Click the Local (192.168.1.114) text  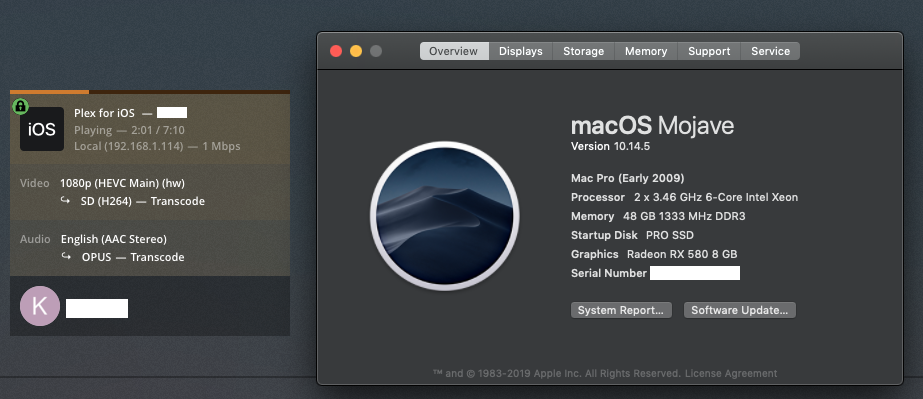pyautogui.click(x=130, y=146)
